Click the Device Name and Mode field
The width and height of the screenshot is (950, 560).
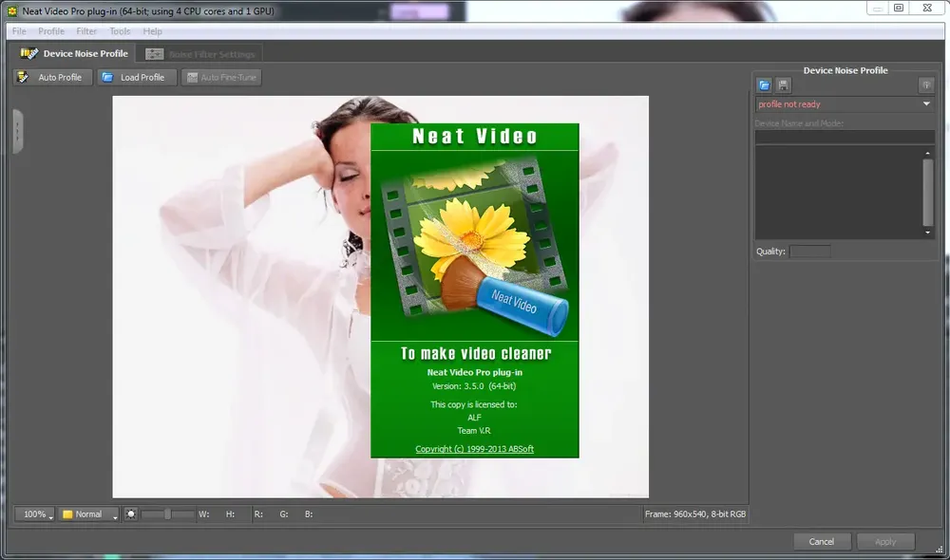pos(845,137)
